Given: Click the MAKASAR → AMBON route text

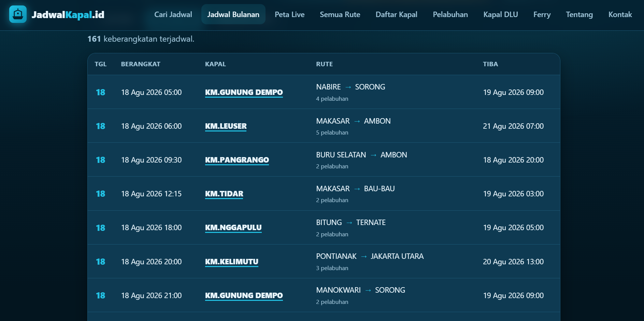Looking at the screenshot, I should point(353,121).
